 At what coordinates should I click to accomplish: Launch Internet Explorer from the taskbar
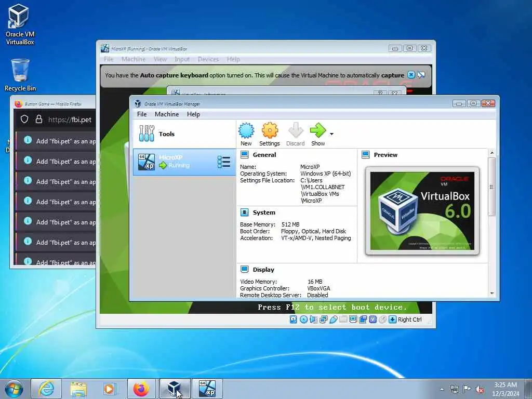pyautogui.click(x=46, y=389)
